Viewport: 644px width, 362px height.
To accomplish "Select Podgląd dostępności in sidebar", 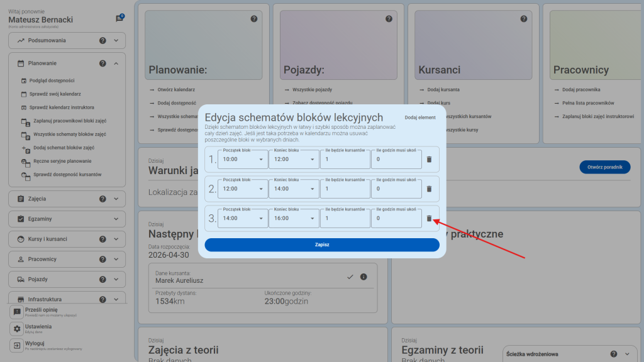I will [x=53, y=80].
